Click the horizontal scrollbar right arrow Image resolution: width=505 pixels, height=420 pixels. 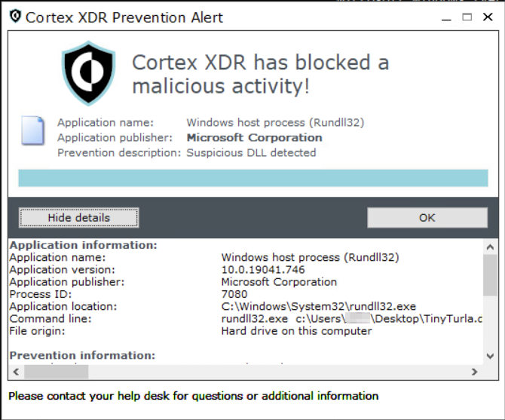(473, 372)
